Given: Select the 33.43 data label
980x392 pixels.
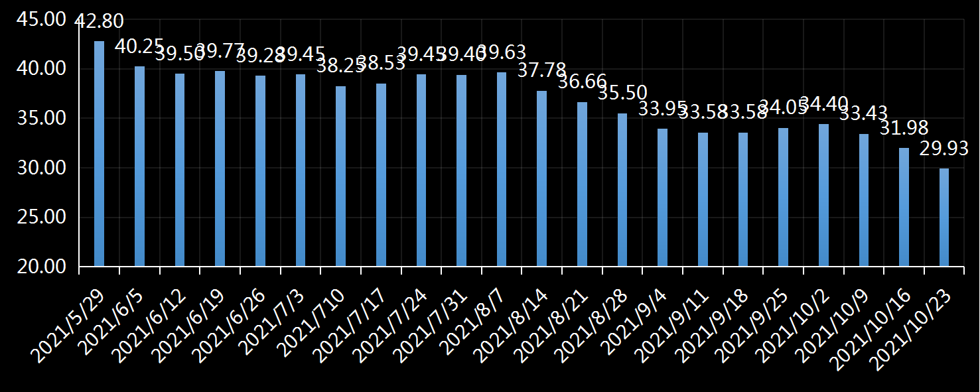Looking at the screenshot, I should point(863,113).
